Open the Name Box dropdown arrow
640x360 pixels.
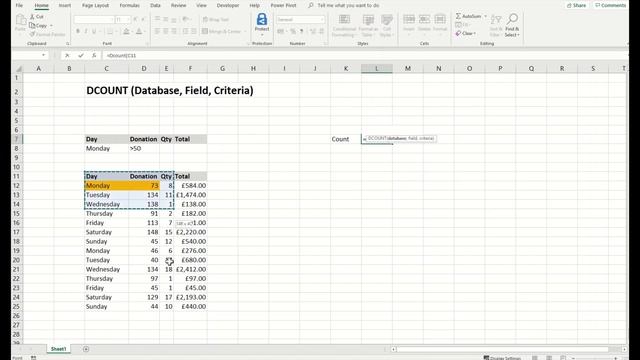pos(43,55)
